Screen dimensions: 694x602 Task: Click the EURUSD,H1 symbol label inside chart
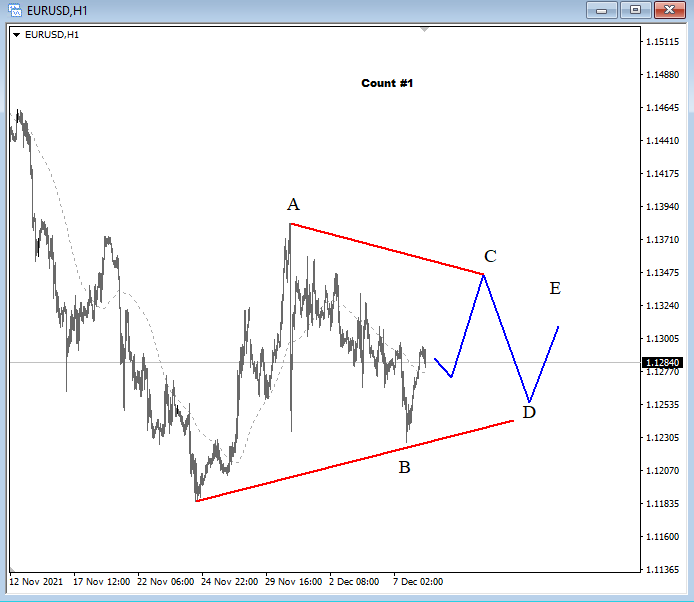point(52,35)
